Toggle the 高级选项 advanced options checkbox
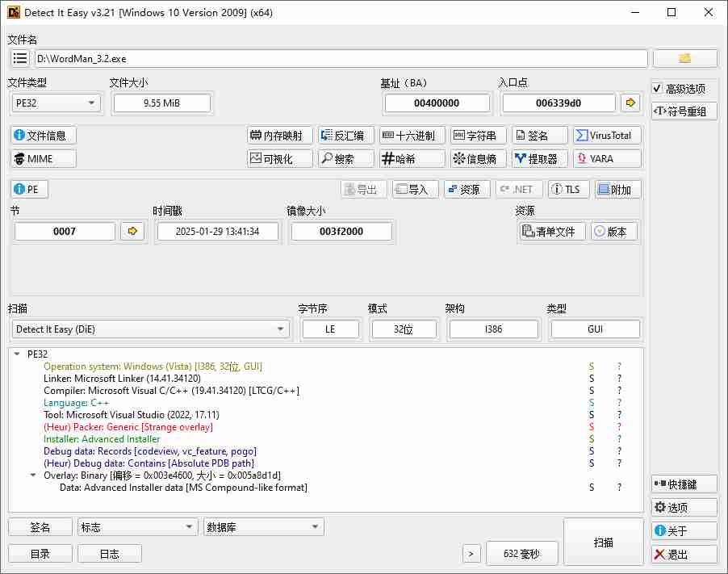Image resolution: width=728 pixels, height=574 pixels. click(658, 89)
